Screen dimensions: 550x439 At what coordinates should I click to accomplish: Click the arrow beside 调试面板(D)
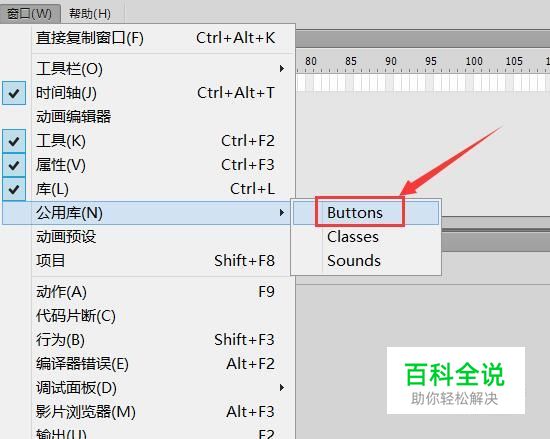[282, 387]
